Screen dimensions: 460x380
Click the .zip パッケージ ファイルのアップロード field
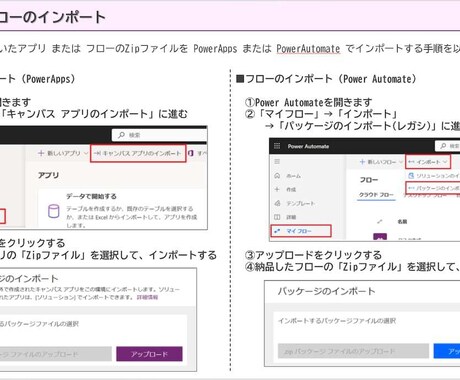click(353, 351)
